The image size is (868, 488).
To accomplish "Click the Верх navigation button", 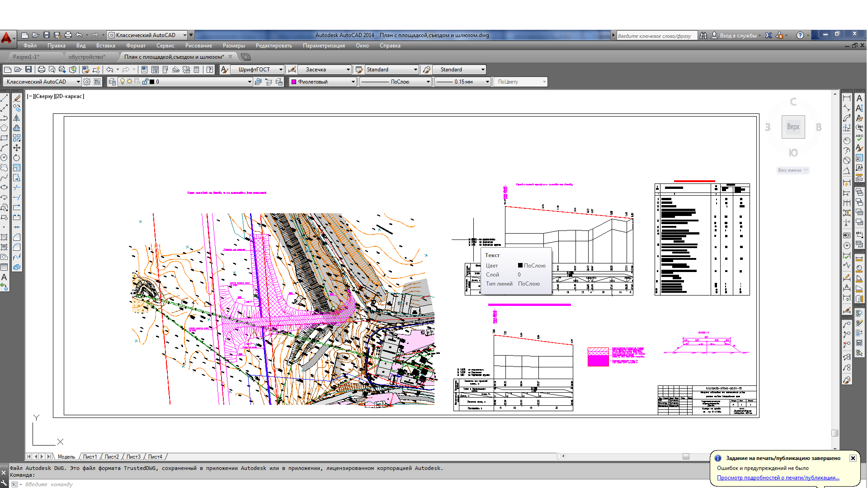I will click(x=794, y=127).
